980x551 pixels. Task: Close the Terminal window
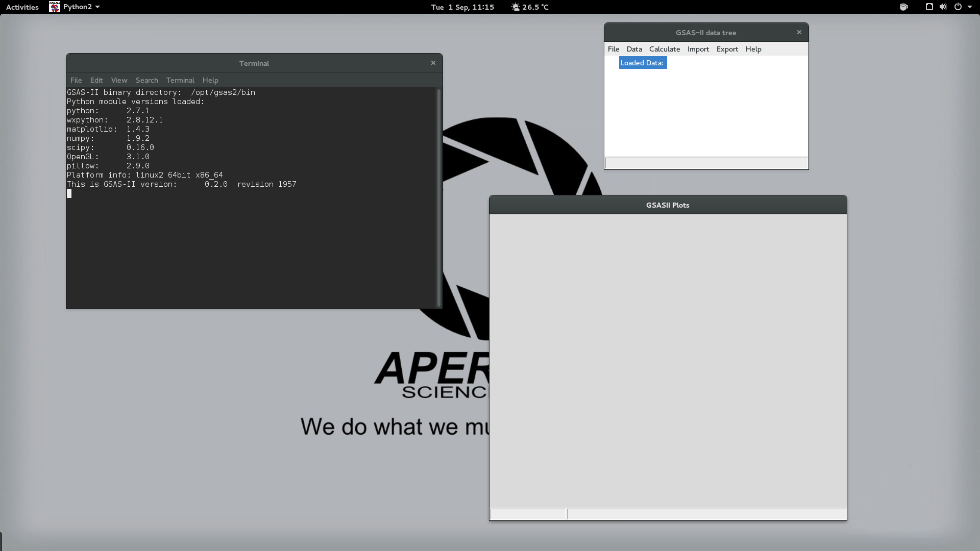(x=433, y=63)
